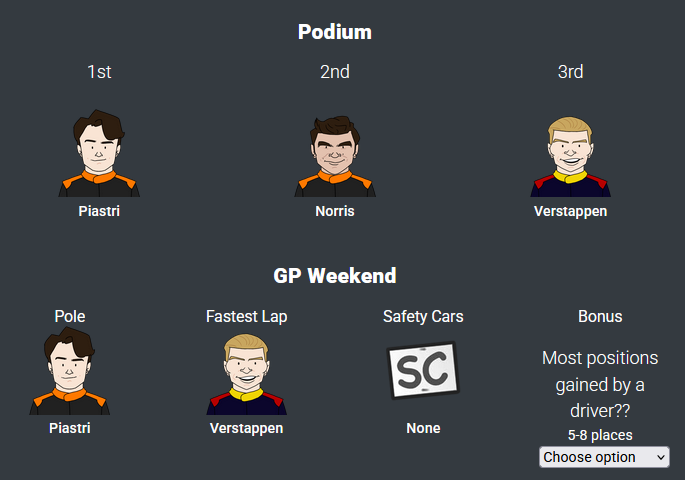Click Verstappen's avatar in 3rd place

pos(570,157)
